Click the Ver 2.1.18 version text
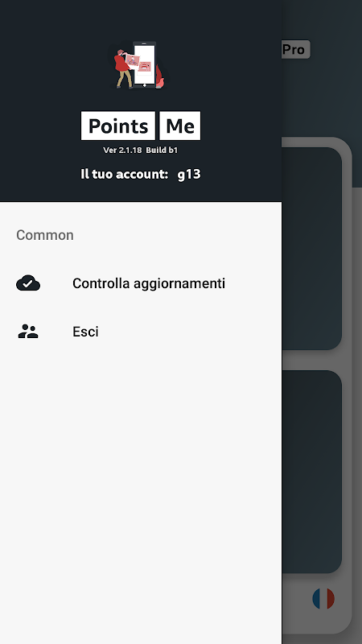The image size is (362, 644). point(122,151)
